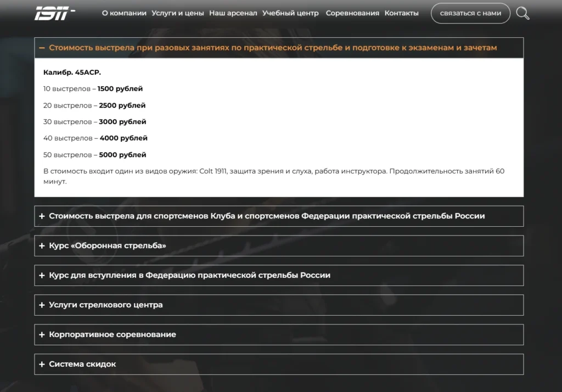Open the Контакты link

401,13
